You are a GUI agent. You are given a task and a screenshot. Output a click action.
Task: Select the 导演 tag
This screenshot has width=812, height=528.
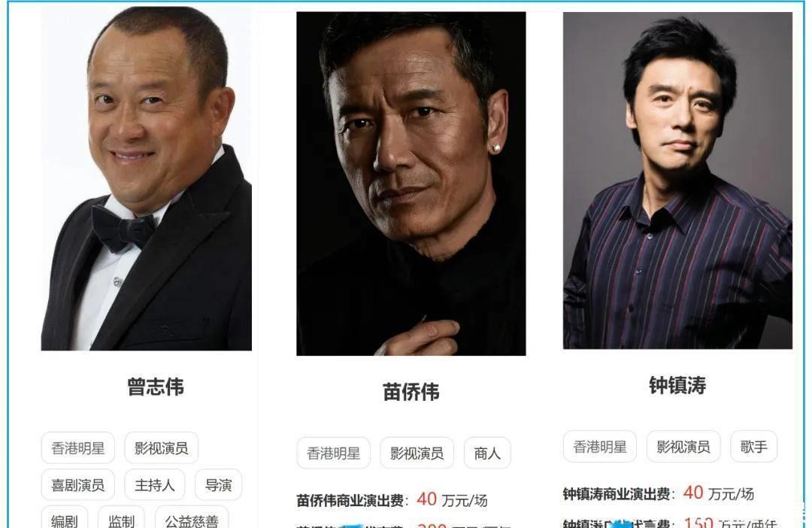[218, 485]
